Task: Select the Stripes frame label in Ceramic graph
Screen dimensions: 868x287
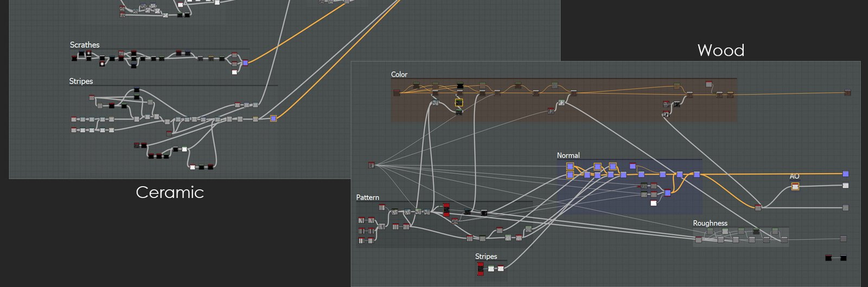Action: pos(81,81)
